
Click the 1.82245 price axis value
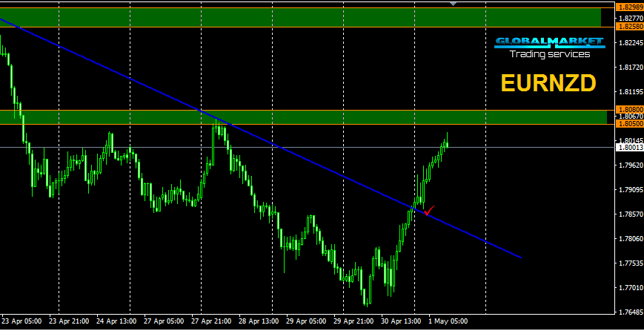[631, 42]
